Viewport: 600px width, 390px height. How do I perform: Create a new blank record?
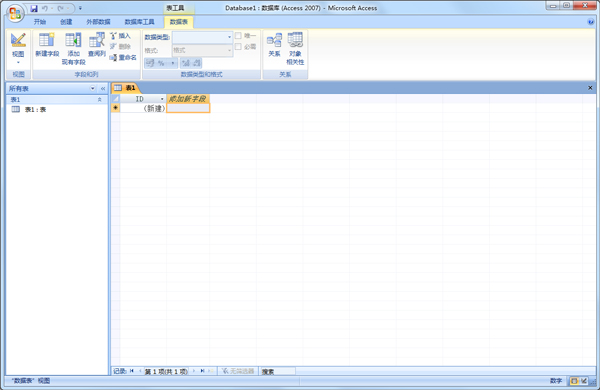(211, 371)
